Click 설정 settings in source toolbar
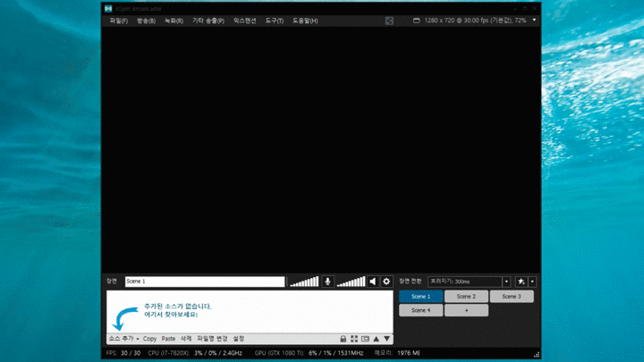The image size is (644, 362). 239,339
